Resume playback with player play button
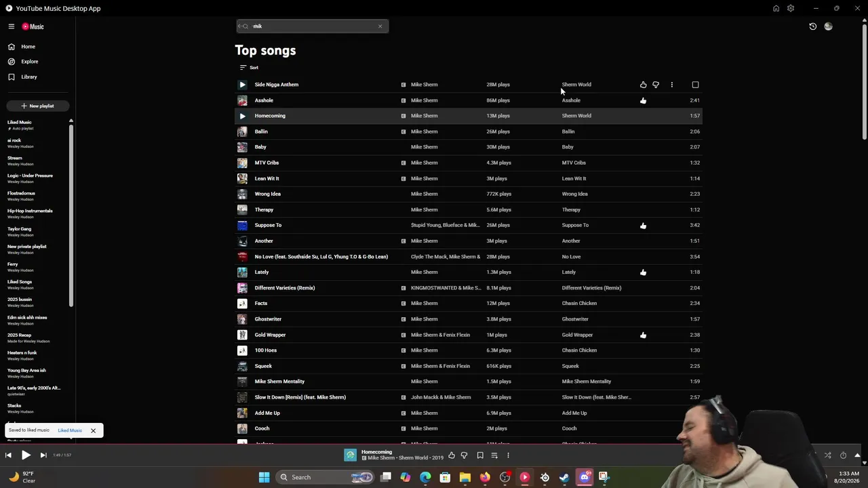Image resolution: width=868 pixels, height=488 pixels. pyautogui.click(x=26, y=455)
